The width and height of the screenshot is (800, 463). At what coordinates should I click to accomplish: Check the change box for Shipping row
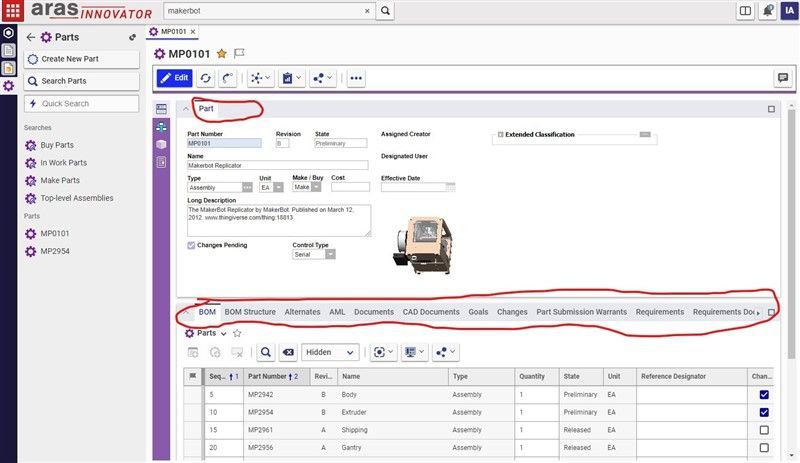tap(764, 430)
